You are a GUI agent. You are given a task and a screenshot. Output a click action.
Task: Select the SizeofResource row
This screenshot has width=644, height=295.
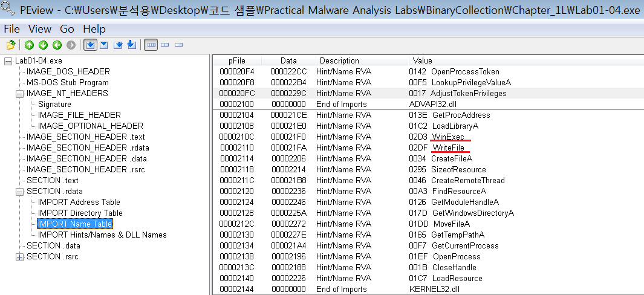coord(428,170)
